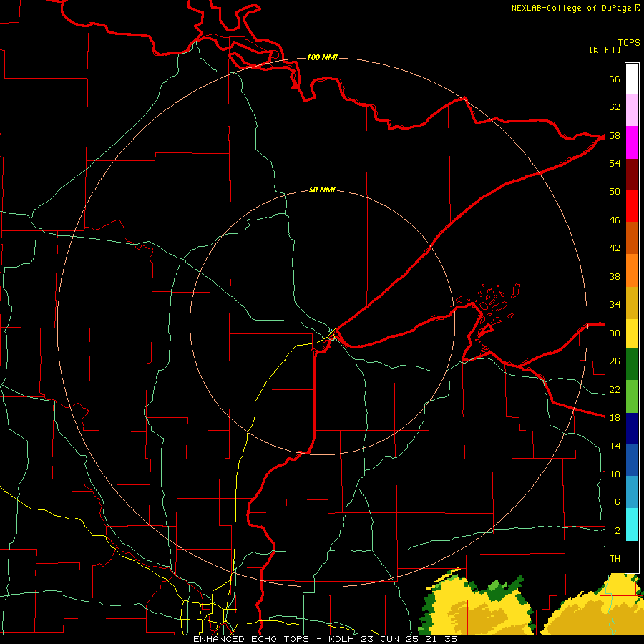Click the '[K FT]' units label

[605, 49]
